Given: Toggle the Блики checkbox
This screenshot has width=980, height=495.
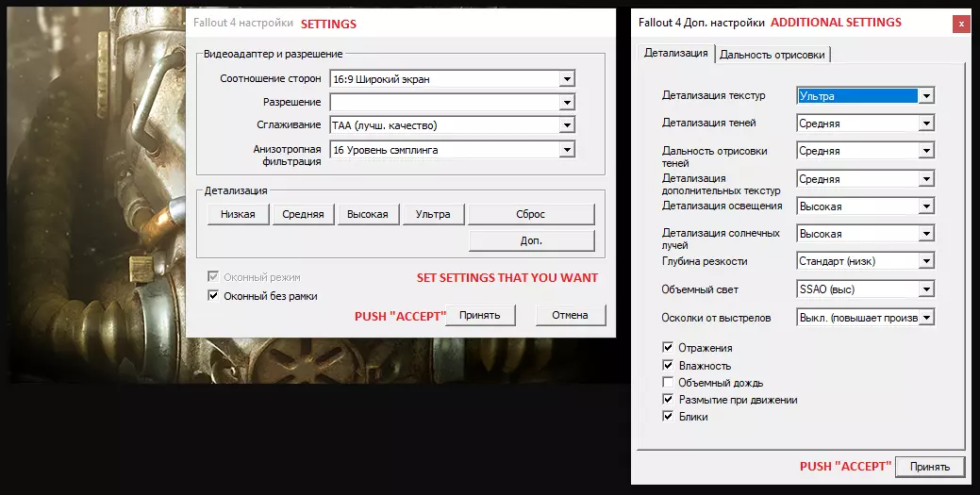Looking at the screenshot, I should (x=668, y=416).
